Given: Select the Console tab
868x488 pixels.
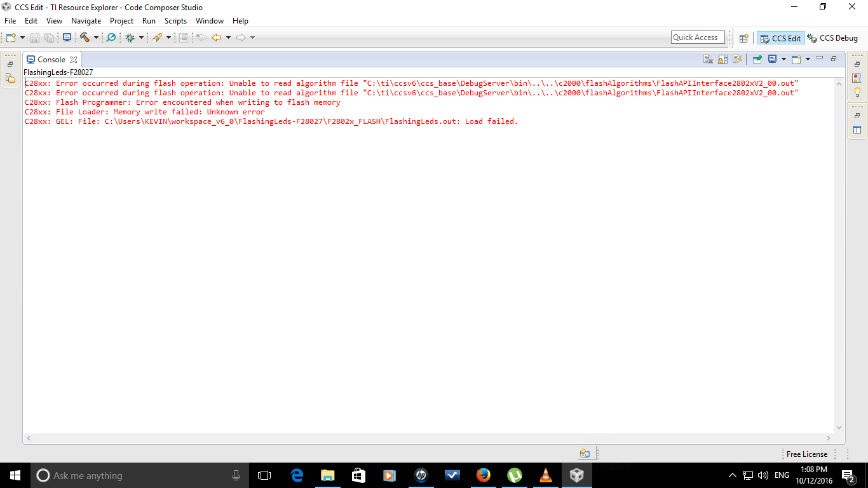Looking at the screenshot, I should pyautogui.click(x=51, y=59).
